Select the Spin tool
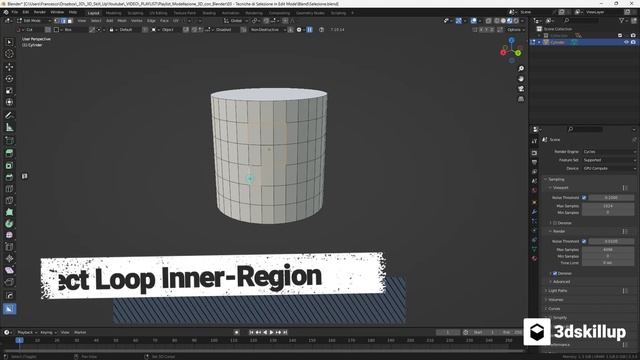This screenshot has width=640, height=360. [x=9, y=224]
